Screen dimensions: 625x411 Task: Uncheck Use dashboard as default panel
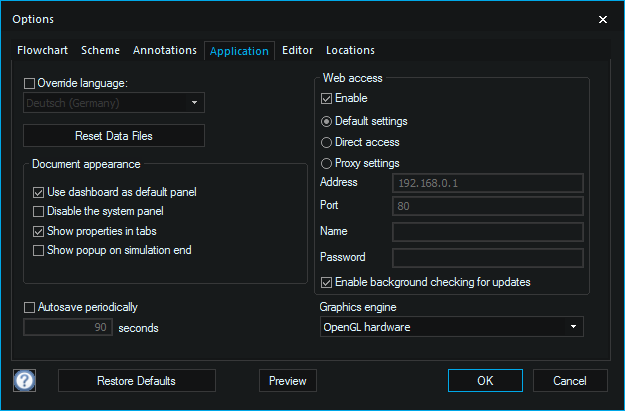tap(38, 193)
